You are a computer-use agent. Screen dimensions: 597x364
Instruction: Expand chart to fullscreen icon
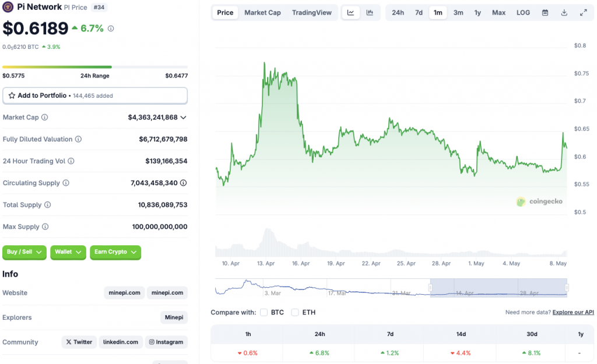(x=583, y=13)
